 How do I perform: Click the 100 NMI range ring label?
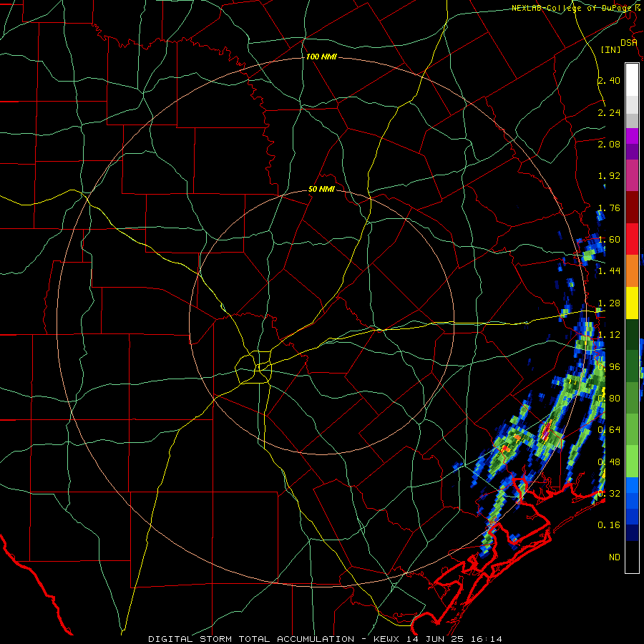tap(321, 57)
